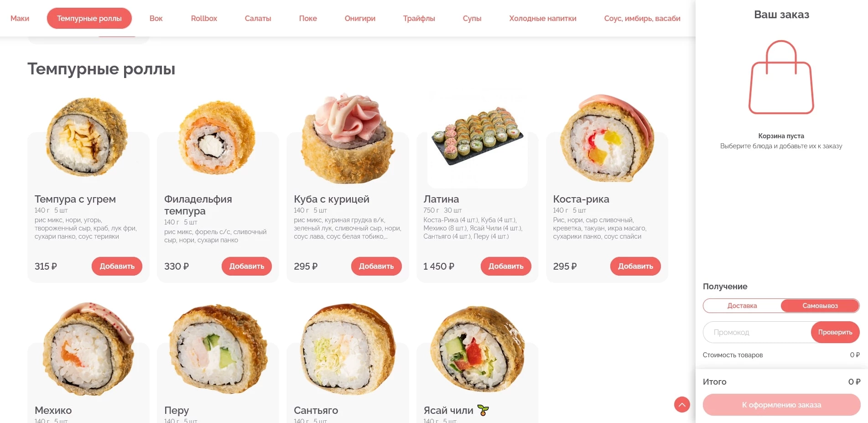This screenshot has width=868, height=423.
Task: Click the Проверить promo code button
Action: pos(835,332)
